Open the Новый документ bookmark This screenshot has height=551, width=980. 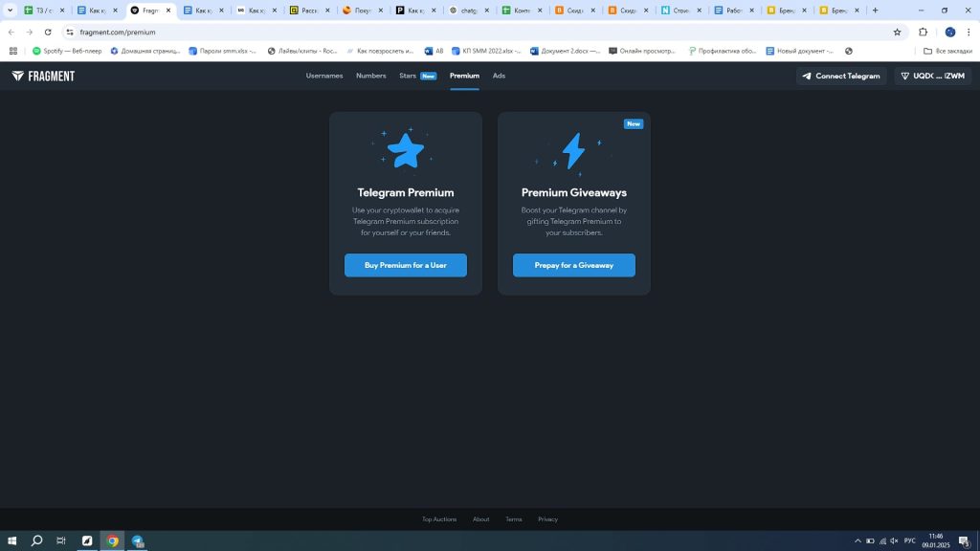pos(800,52)
